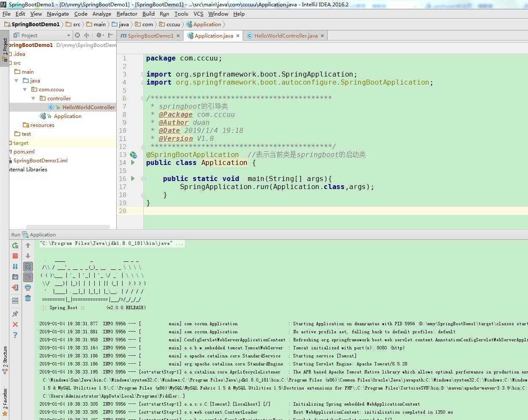
Task: Click the Exit icon in Run panel
Action: click(15, 288)
